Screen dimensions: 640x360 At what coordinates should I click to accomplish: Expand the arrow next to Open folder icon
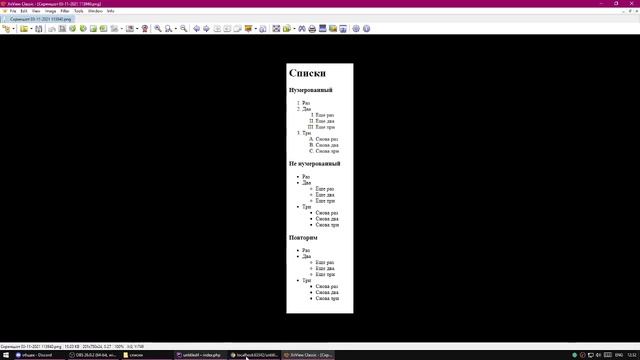coord(31,29)
